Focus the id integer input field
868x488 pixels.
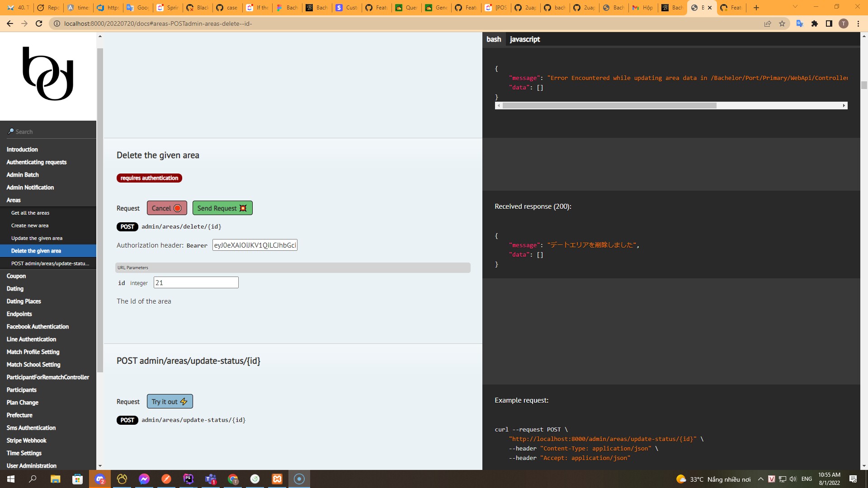click(x=196, y=282)
